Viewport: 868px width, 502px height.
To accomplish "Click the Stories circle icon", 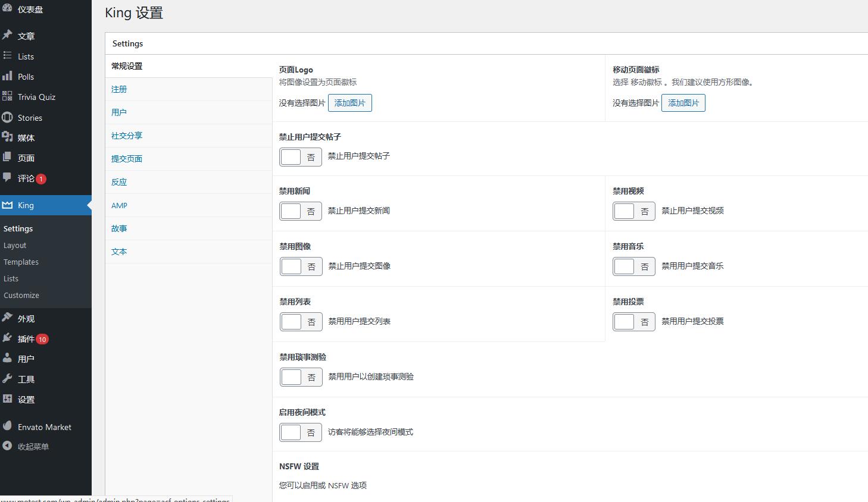I will [x=7, y=117].
